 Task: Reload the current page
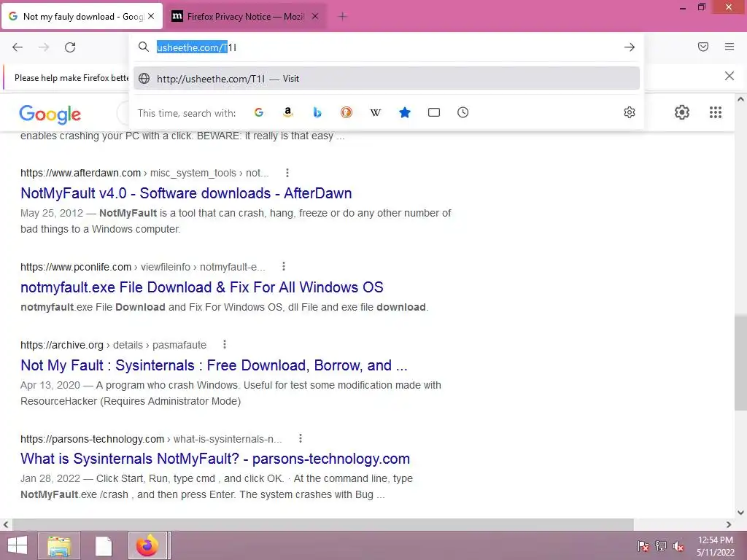(70, 47)
